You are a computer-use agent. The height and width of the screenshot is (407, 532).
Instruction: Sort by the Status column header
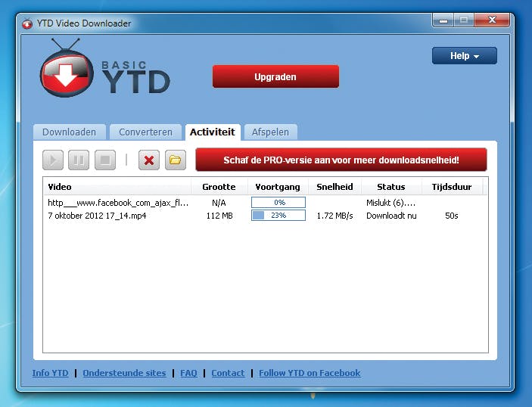[391, 187]
